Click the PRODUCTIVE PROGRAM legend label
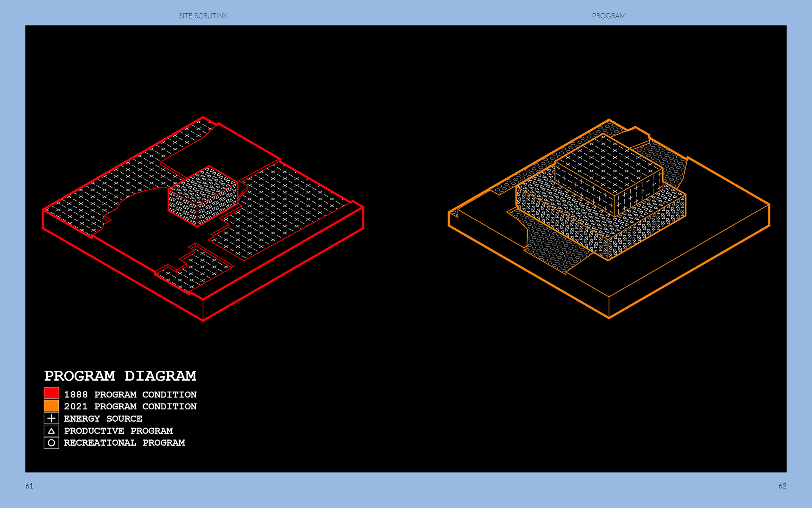 118,431
